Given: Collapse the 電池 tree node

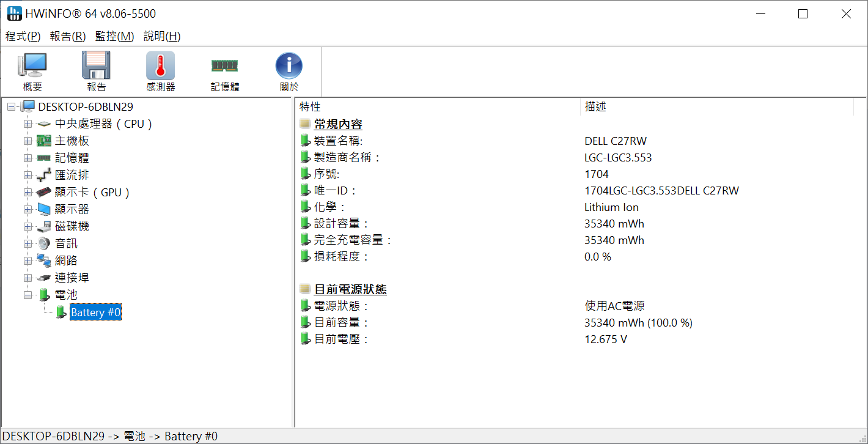Looking at the screenshot, I should tap(28, 295).
